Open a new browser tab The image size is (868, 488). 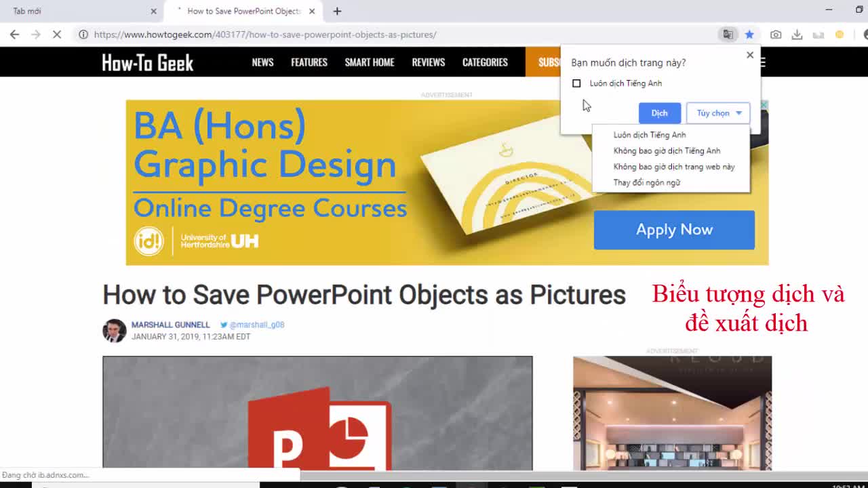[x=337, y=11]
